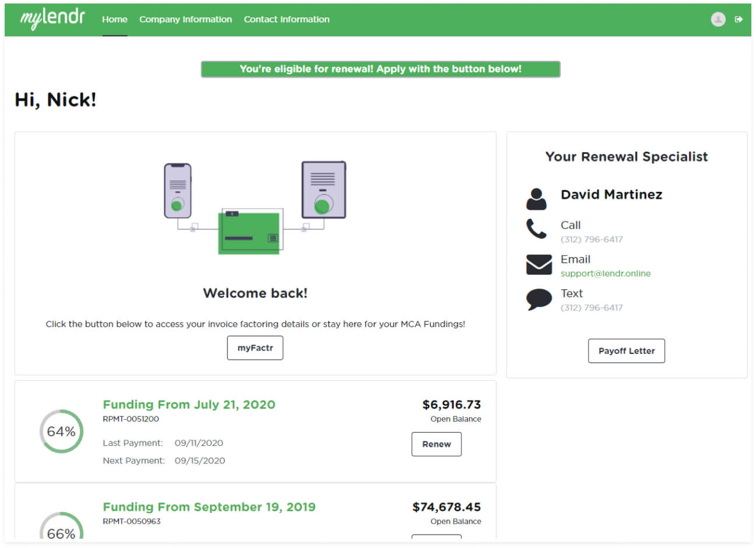Open the Contact Information page
Screen dimensions: 756x548
(286, 19)
